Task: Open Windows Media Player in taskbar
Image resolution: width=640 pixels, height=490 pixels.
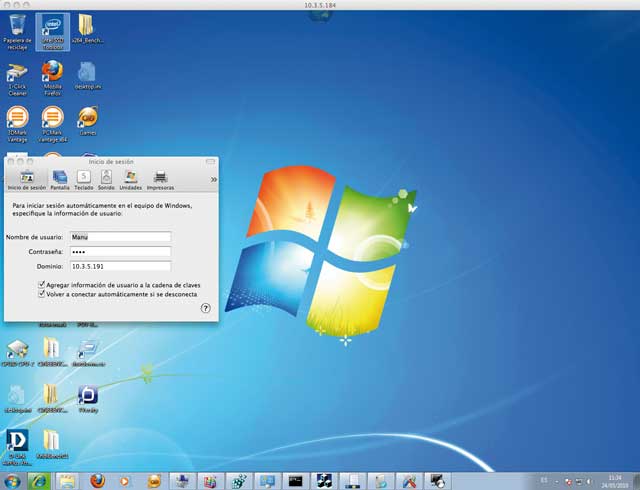Action: click(x=125, y=481)
